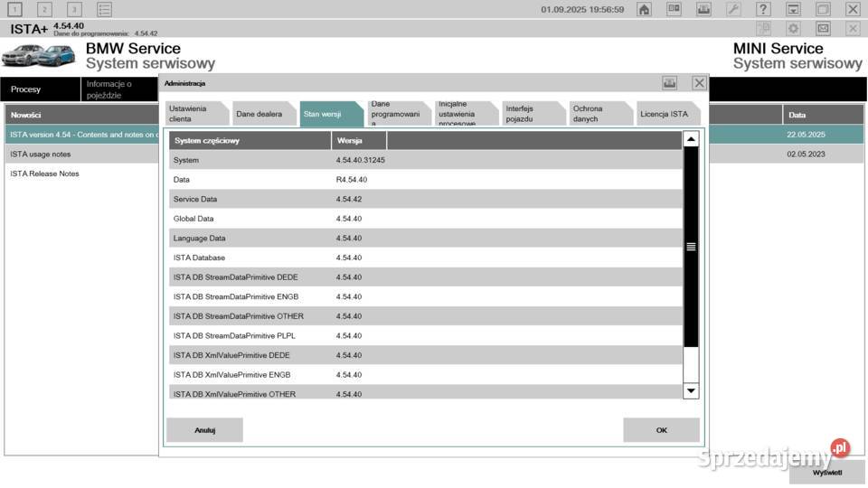The image size is (868, 488).
Task: Click the minimize-to-tray window icon
Action: (x=793, y=9)
